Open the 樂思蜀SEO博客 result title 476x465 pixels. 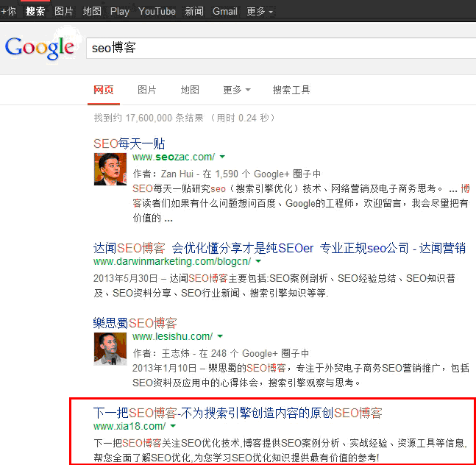pyautogui.click(x=135, y=323)
